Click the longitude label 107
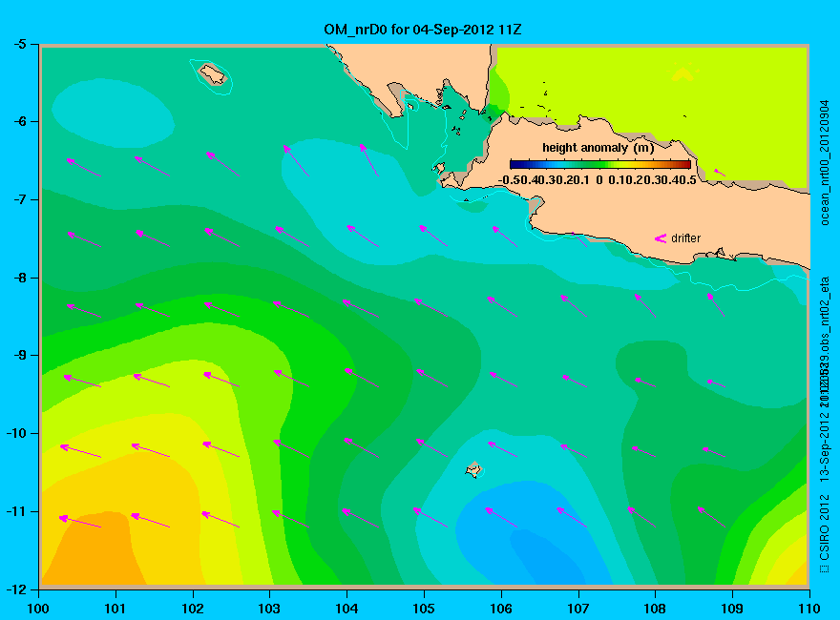840x620 pixels. [578, 609]
